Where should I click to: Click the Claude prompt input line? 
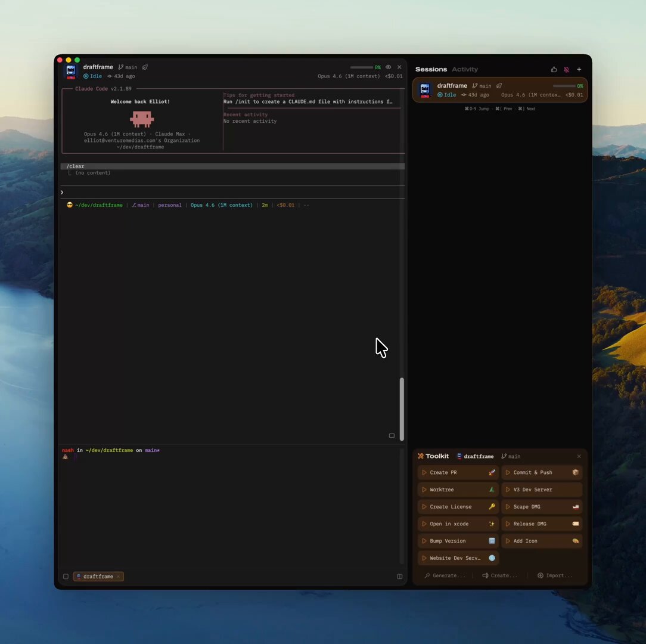(232, 192)
